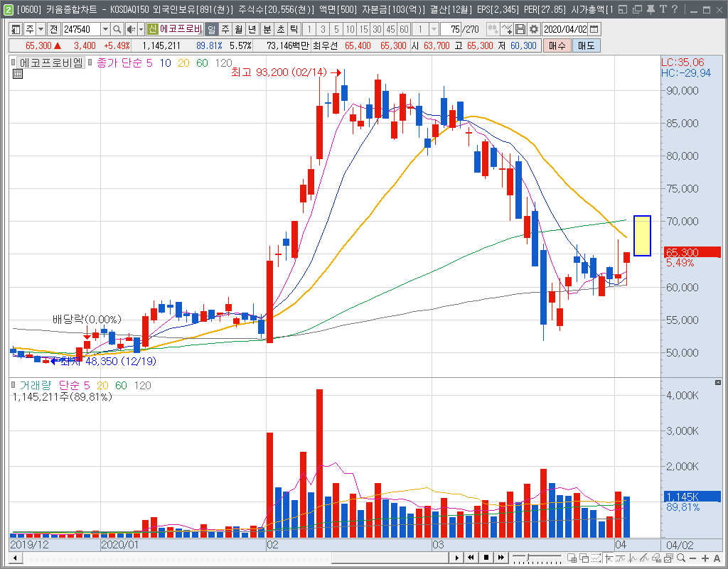Click the pin window icon in title bar

click(651, 9)
